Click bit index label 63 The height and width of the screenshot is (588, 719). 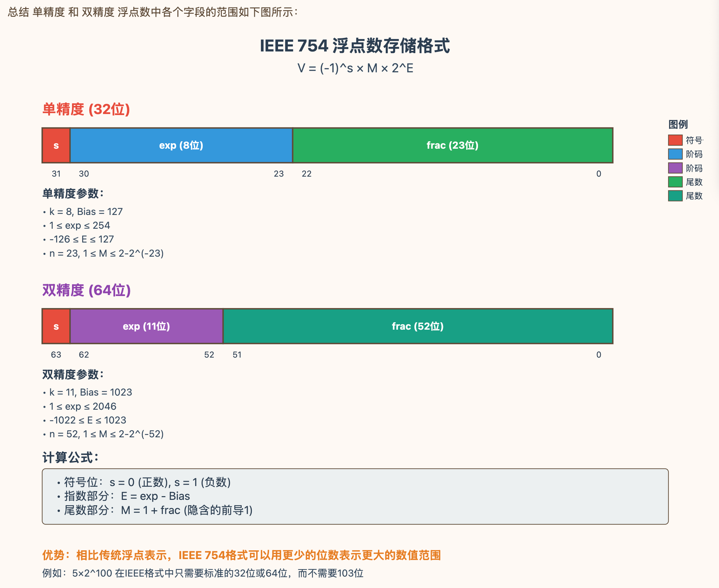[x=56, y=355]
